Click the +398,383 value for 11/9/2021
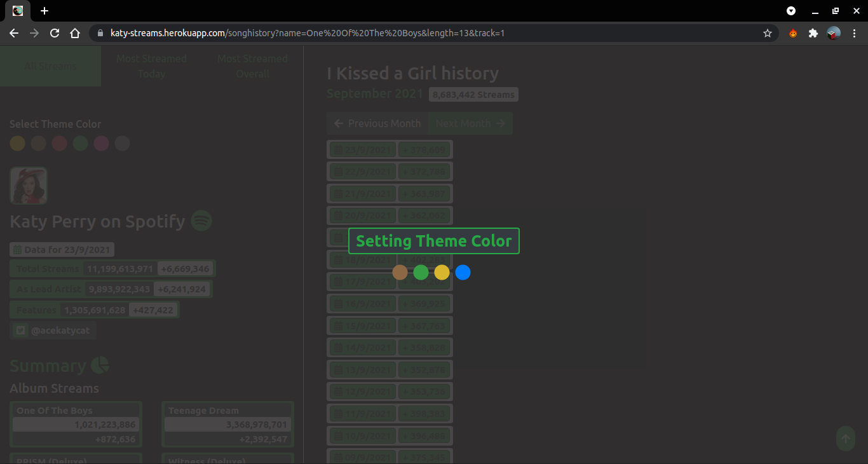Viewport: 868px width, 464px height. coord(424,414)
